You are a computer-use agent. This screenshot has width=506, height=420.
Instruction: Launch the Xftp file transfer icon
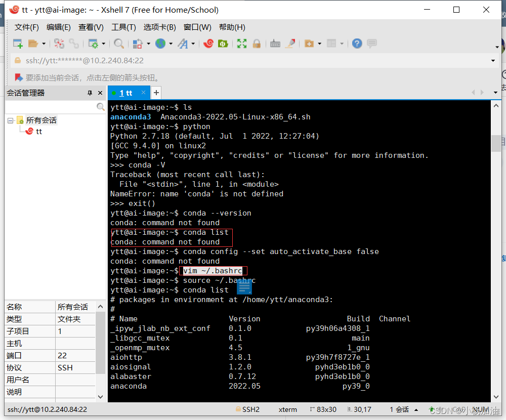223,44
